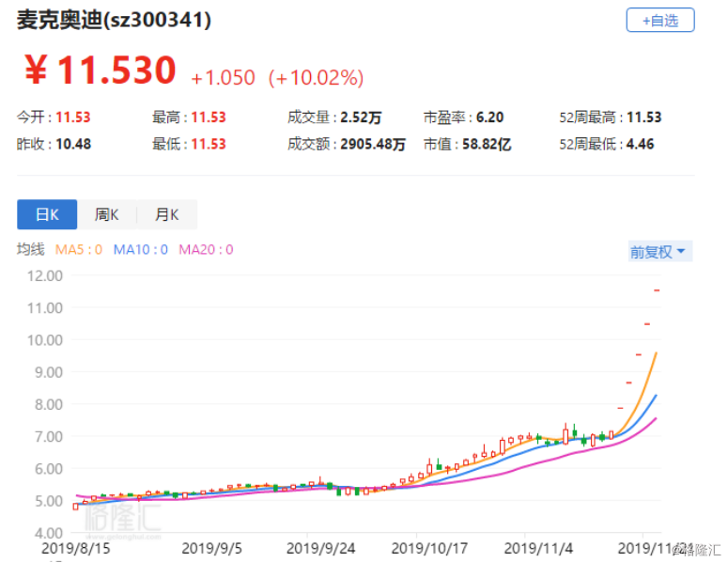Add stock via +自选 button

pos(659,20)
